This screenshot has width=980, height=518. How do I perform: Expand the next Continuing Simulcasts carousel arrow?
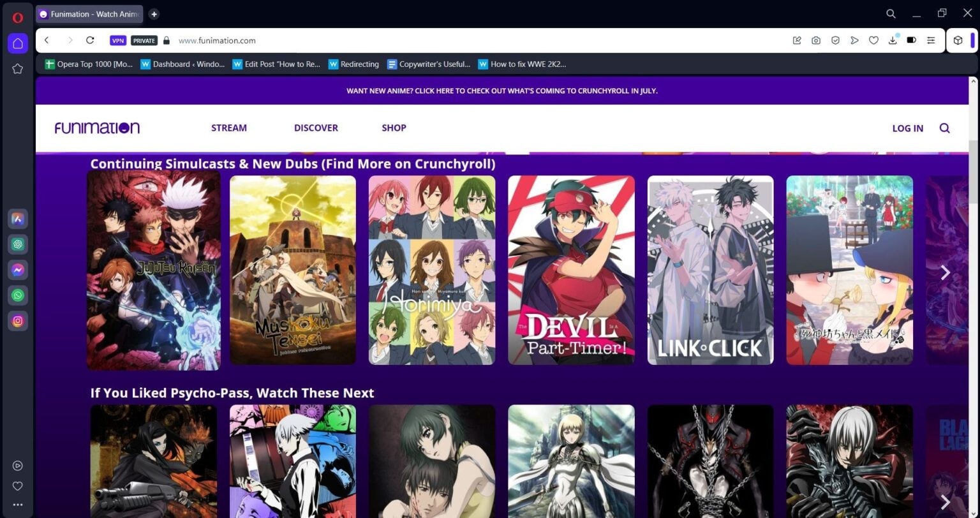tap(945, 272)
